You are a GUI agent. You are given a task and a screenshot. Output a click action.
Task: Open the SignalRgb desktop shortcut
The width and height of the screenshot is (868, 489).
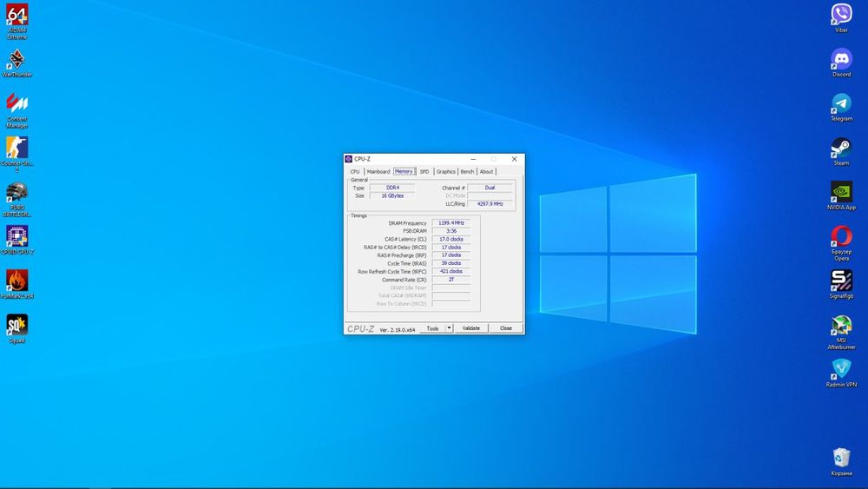point(841,284)
